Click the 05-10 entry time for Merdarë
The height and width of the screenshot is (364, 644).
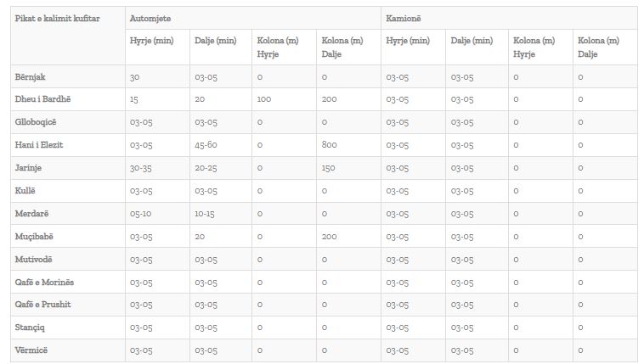pyautogui.click(x=141, y=214)
